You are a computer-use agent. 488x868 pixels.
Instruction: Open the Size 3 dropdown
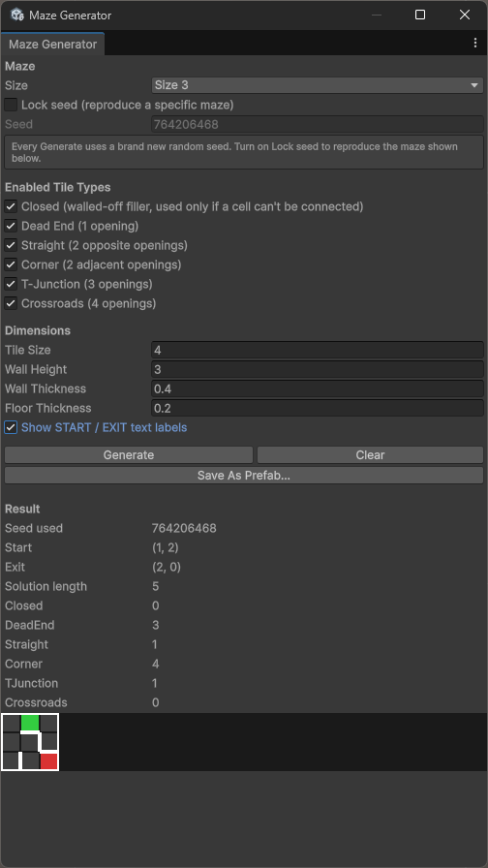317,85
